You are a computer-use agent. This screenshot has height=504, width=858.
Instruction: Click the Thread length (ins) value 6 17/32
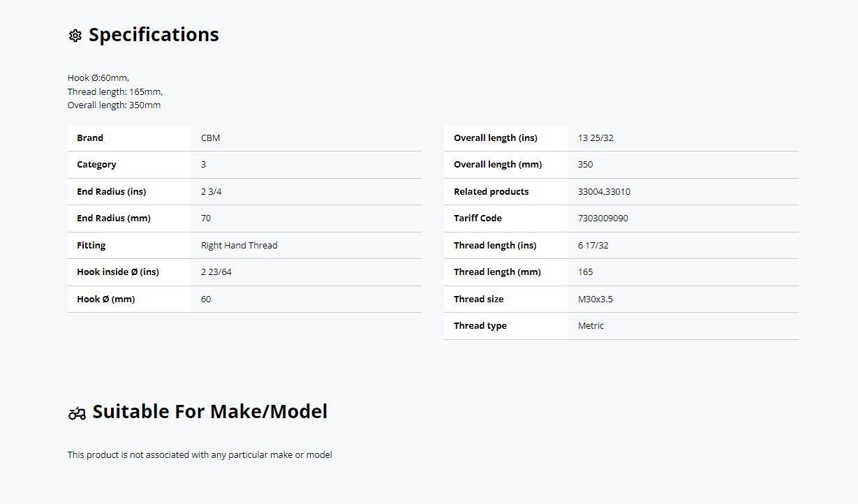coord(593,245)
